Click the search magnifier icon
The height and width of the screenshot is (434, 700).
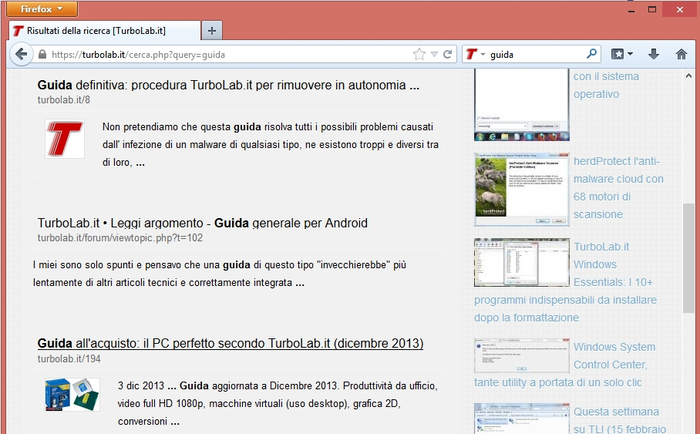point(592,54)
